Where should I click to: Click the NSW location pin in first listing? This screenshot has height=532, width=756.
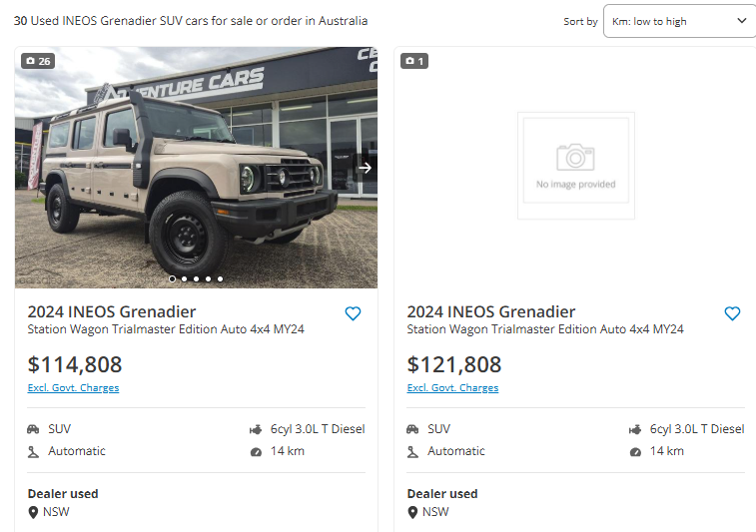pyautogui.click(x=33, y=512)
